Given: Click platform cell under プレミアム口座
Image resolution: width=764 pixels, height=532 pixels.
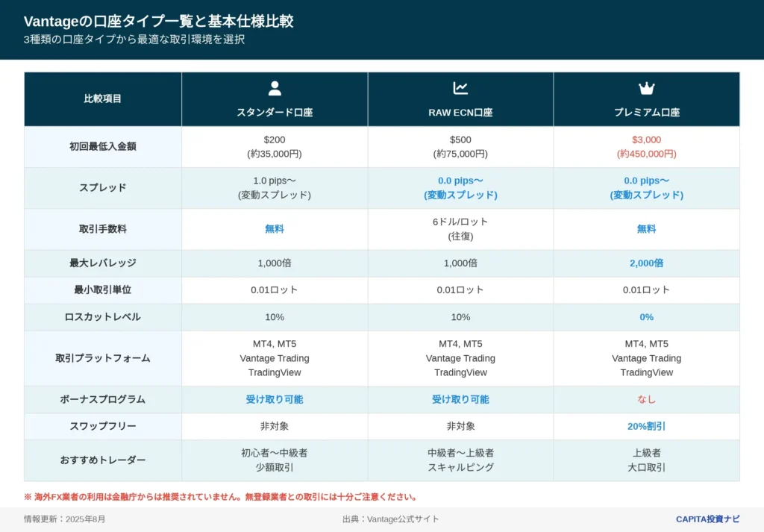Looking at the screenshot, I should [647, 358].
